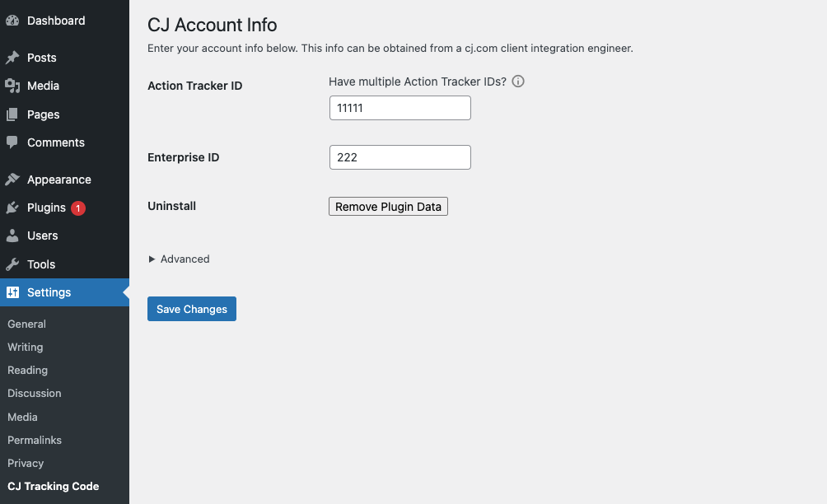Click the Settings sliders icon
The width and height of the screenshot is (827, 504).
(12, 292)
